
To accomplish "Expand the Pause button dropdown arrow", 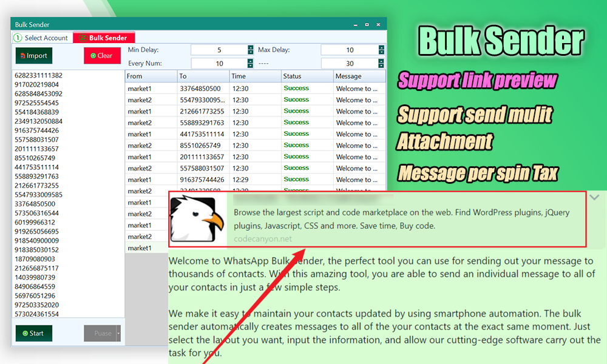I will tap(118, 332).
